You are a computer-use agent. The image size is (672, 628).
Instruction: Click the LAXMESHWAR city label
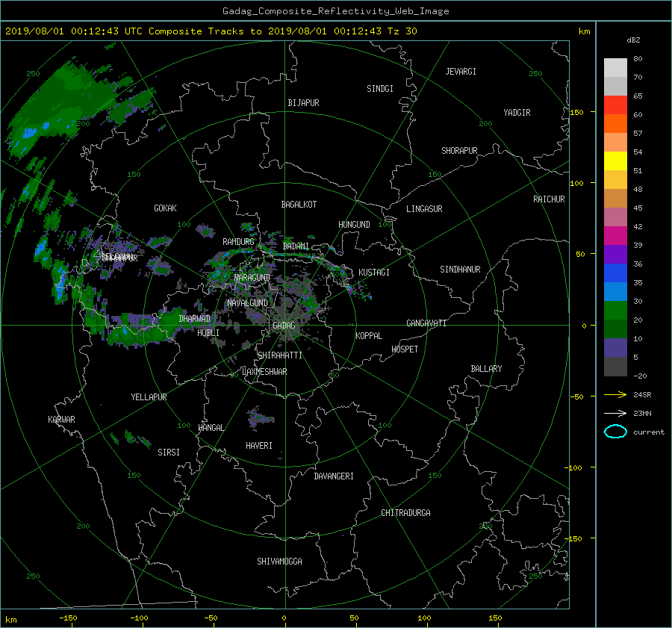pyautogui.click(x=264, y=372)
